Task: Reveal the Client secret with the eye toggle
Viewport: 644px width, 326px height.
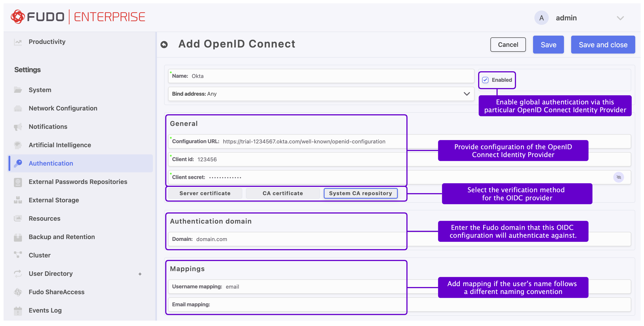Action: click(619, 177)
